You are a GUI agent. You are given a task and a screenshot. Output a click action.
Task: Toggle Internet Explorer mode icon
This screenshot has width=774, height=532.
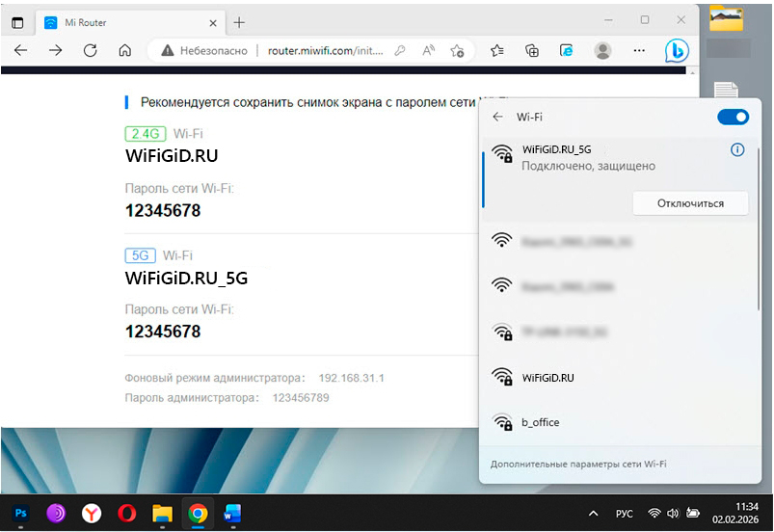pos(566,50)
